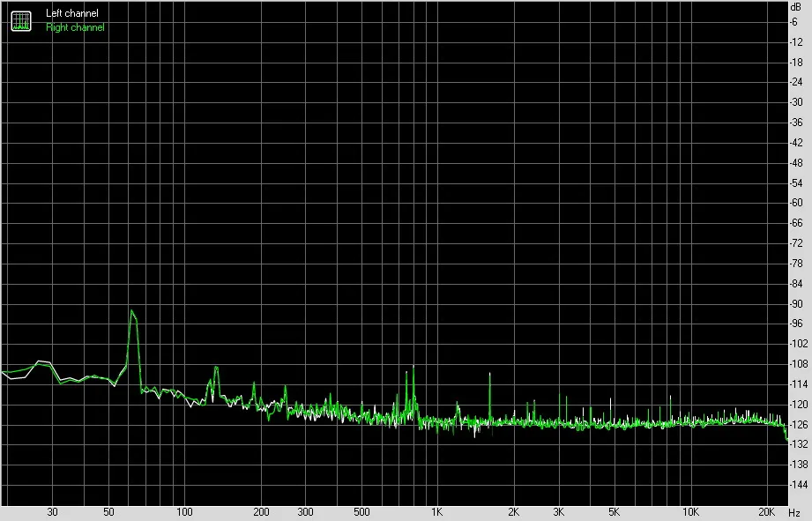The image size is (812, 521).
Task: Click the "50" frequency axis label
Action: click(x=108, y=512)
